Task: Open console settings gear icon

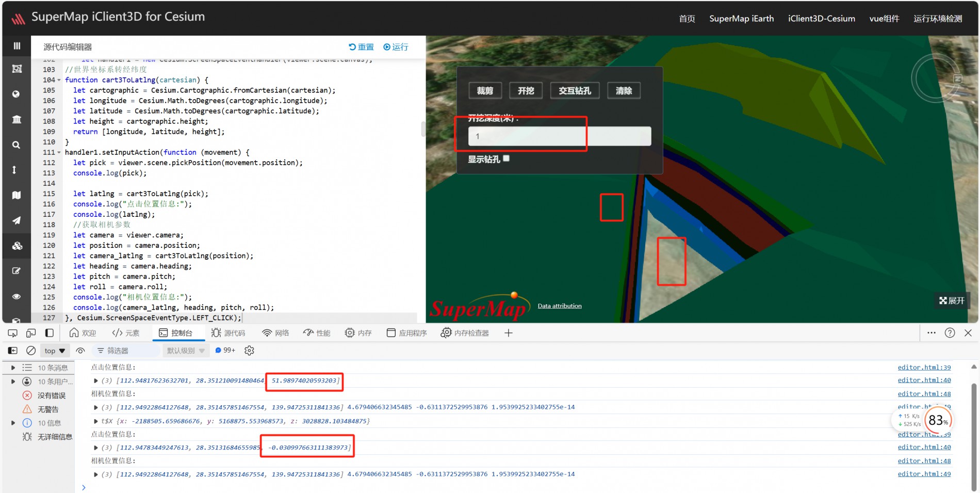Action: click(249, 351)
